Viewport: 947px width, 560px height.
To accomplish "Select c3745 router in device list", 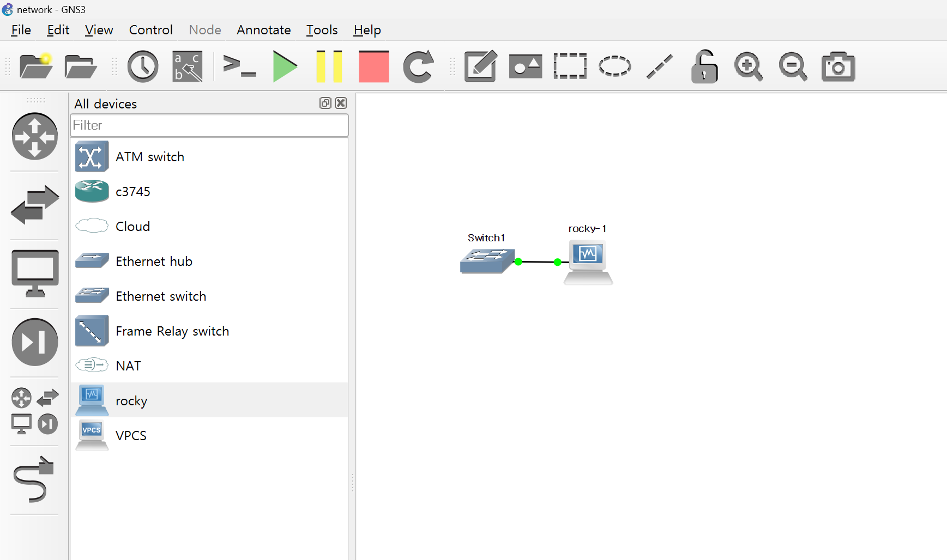I will point(209,192).
